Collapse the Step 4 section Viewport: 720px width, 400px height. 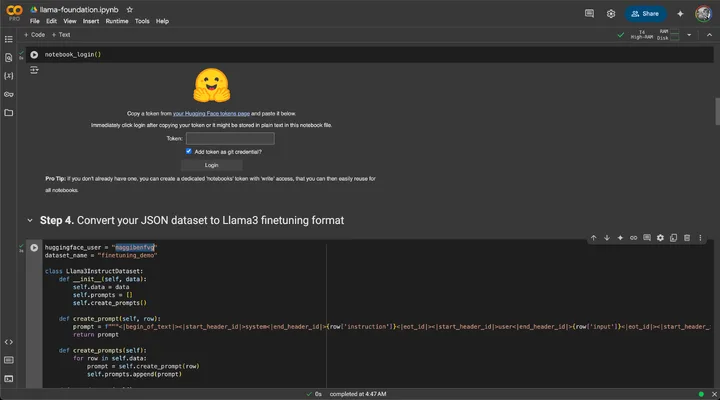pos(30,220)
